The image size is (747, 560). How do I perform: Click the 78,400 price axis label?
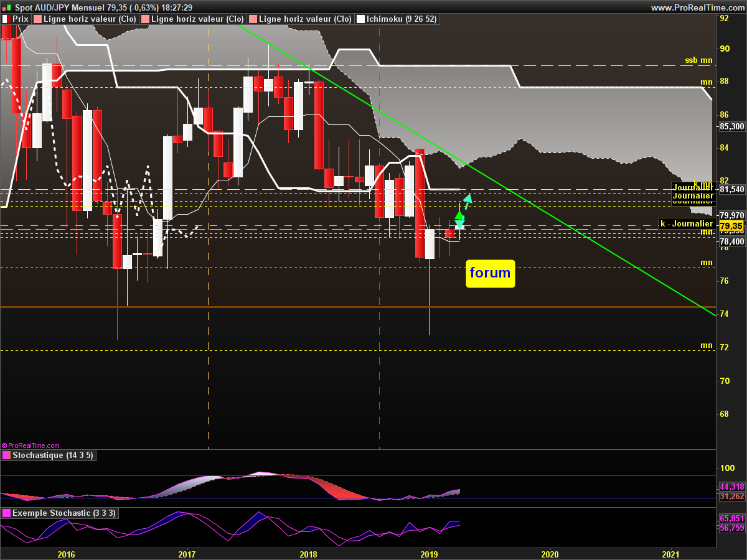tap(731, 241)
